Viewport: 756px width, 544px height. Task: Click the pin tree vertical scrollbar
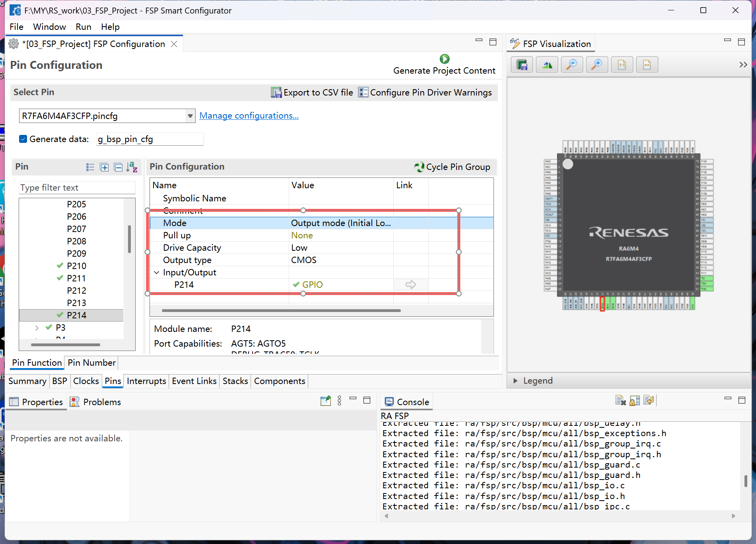click(129, 239)
